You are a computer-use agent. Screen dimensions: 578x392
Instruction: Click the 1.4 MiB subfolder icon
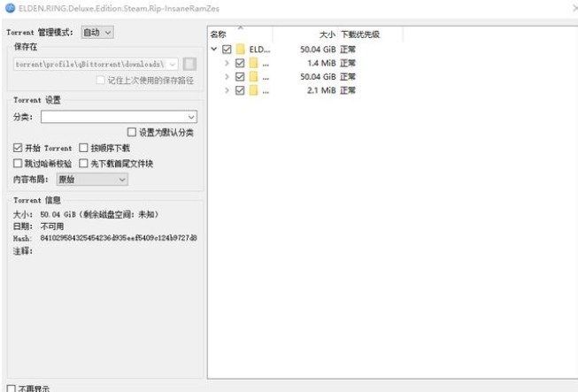(x=254, y=63)
